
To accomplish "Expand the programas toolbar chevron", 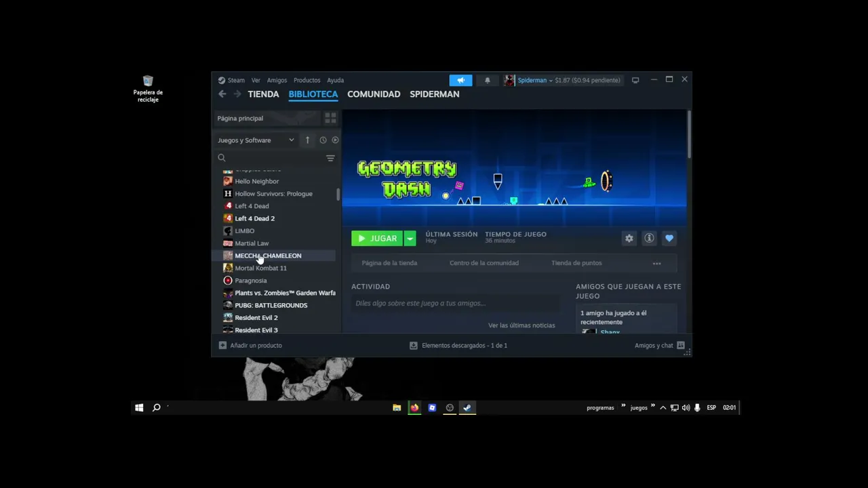I will click(x=623, y=406).
